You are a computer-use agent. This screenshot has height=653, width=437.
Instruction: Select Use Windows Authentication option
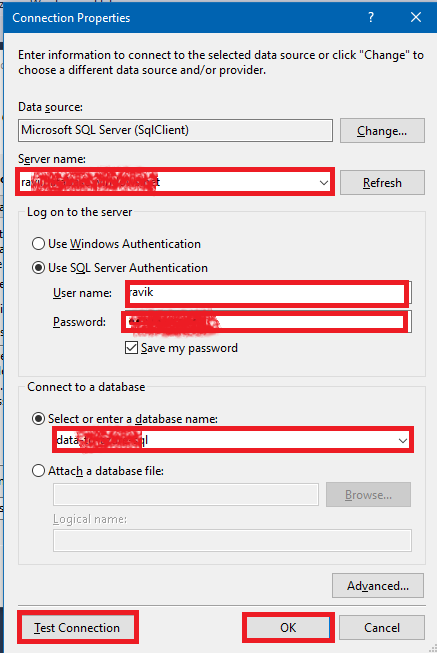pos(38,244)
